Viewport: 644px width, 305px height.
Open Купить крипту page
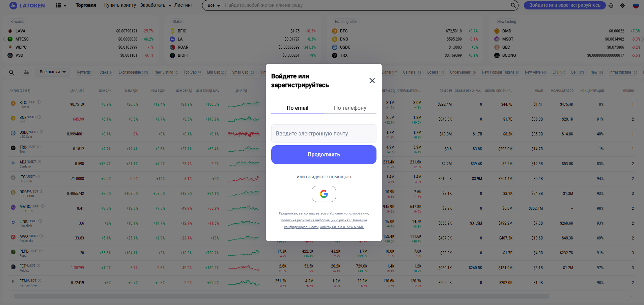(x=120, y=5)
